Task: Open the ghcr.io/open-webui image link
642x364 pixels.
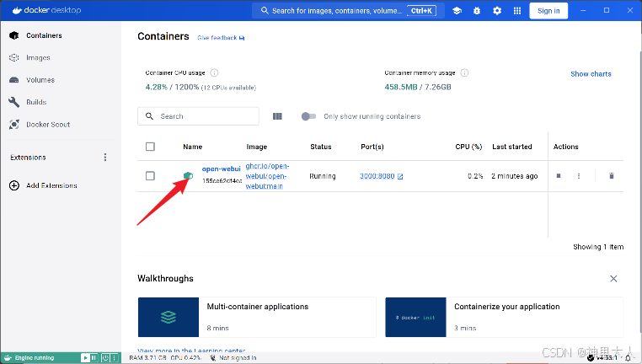Action: point(267,176)
